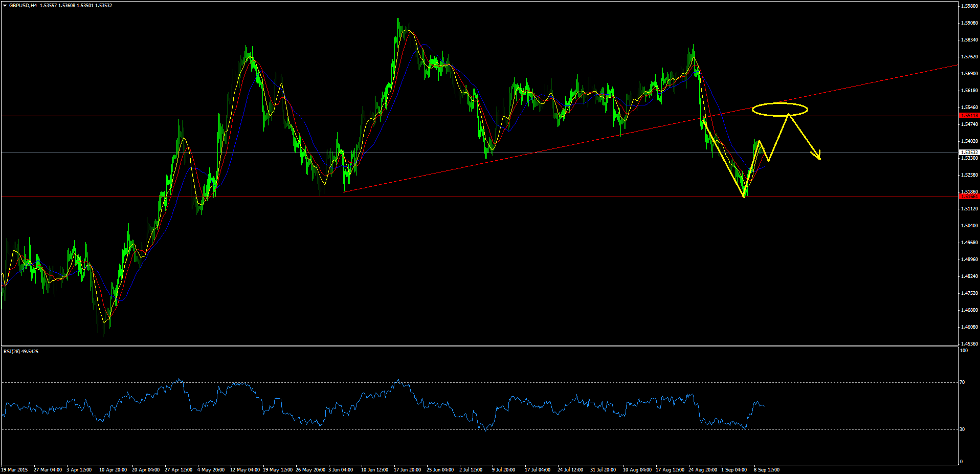Click the RSI(28) 49.5425 indicator label

[x=21, y=352]
